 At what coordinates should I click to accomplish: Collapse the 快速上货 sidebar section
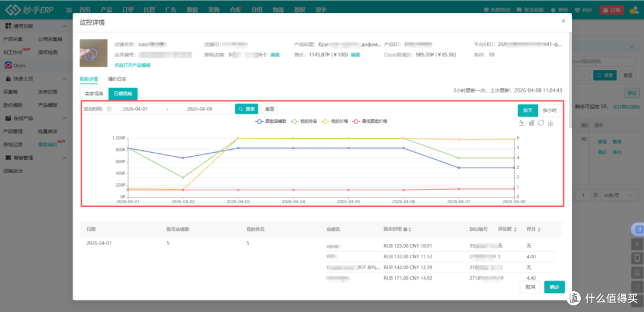coord(64,79)
